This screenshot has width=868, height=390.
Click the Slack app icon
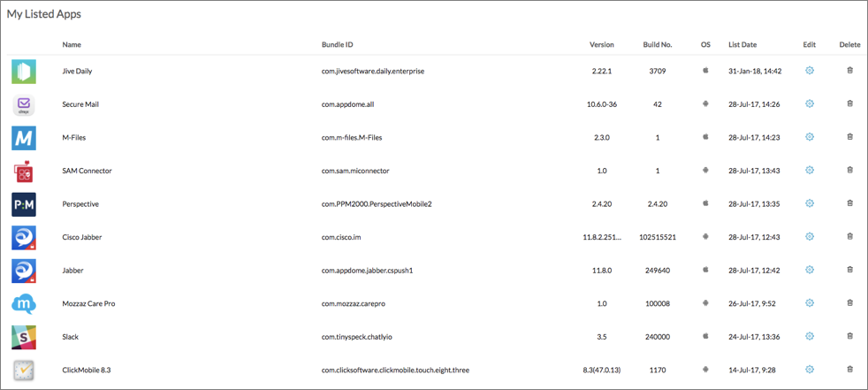tap(24, 337)
